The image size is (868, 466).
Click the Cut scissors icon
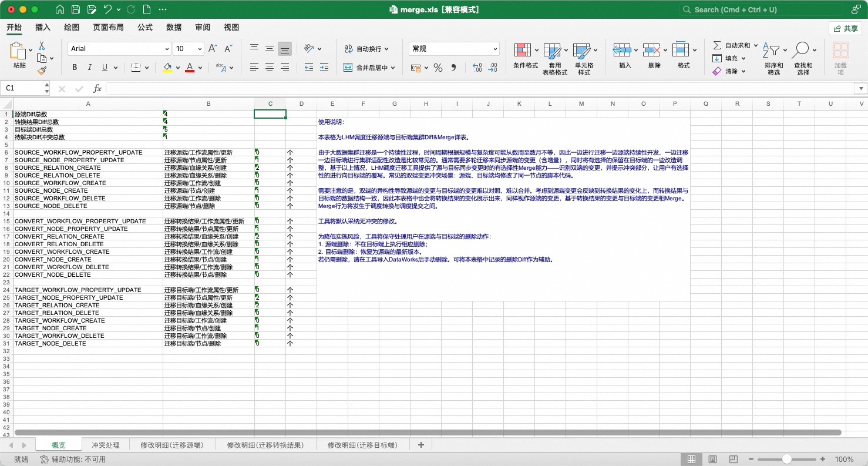(x=42, y=45)
